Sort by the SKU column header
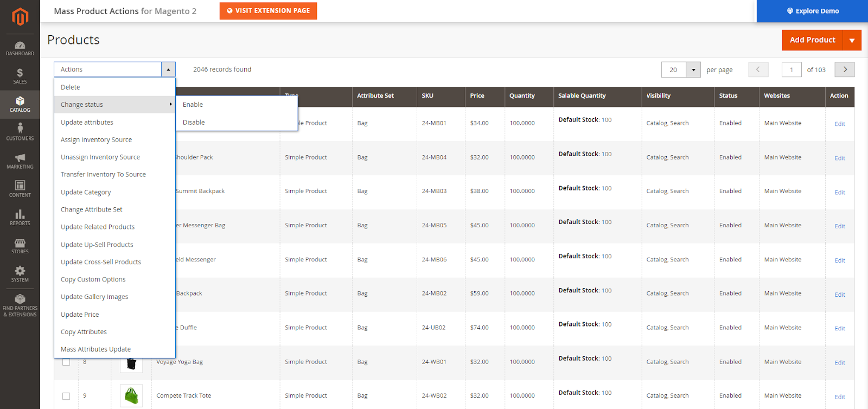This screenshot has width=868, height=409. tap(441, 96)
